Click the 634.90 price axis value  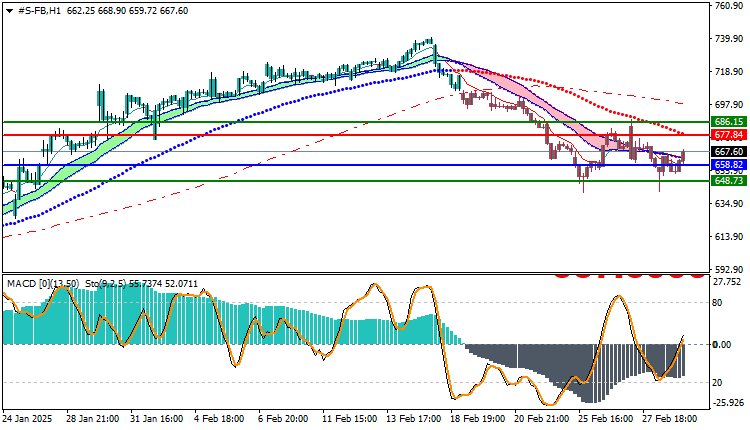pos(728,204)
